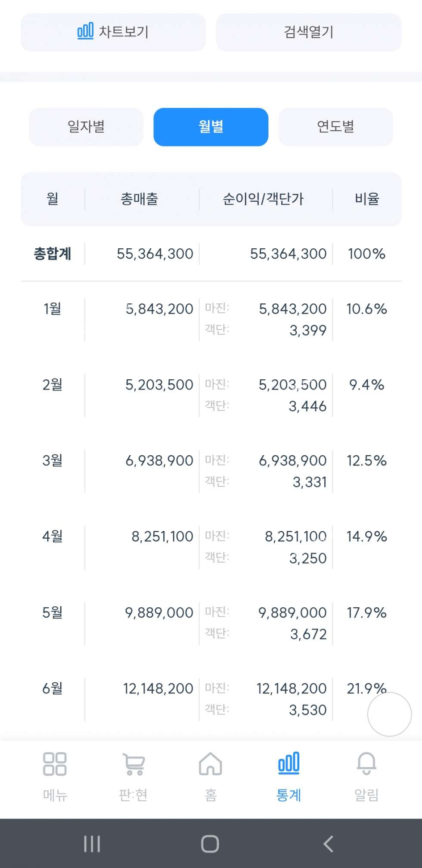422x868 pixels.
Task: Select the 총합계 total row label
Action: click(53, 253)
